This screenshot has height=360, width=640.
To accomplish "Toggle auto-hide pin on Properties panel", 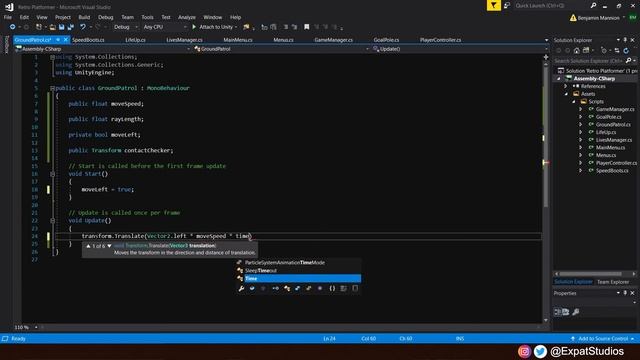I will (625, 293).
